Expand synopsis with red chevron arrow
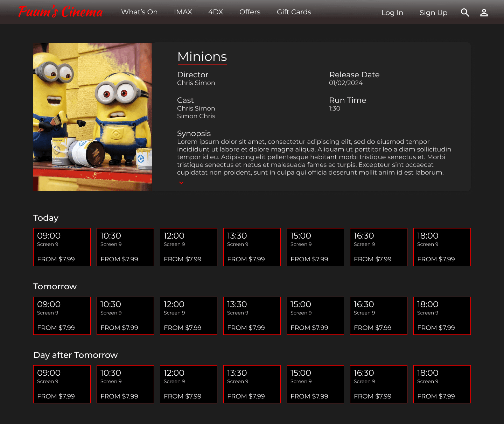Image resolution: width=504 pixels, height=424 pixels. (x=181, y=183)
